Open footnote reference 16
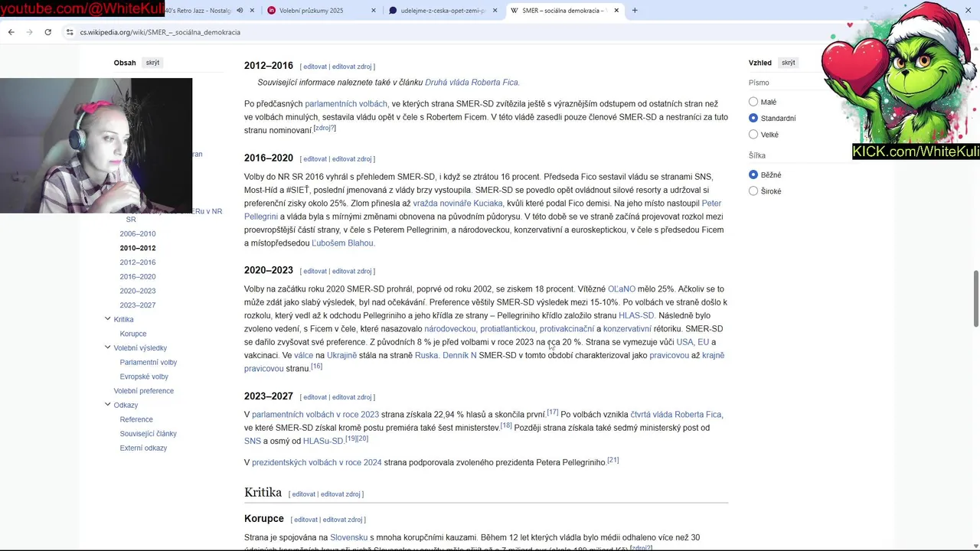Viewport: 980px width, 551px height. point(316,367)
